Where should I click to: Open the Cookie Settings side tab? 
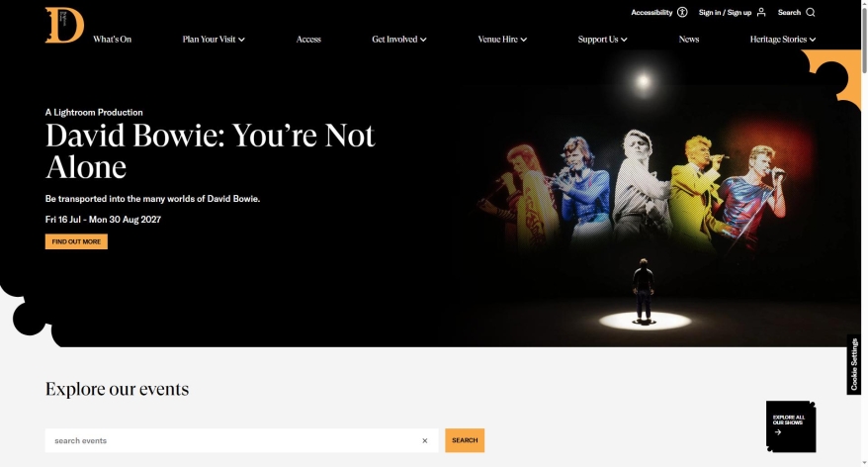pos(853,364)
